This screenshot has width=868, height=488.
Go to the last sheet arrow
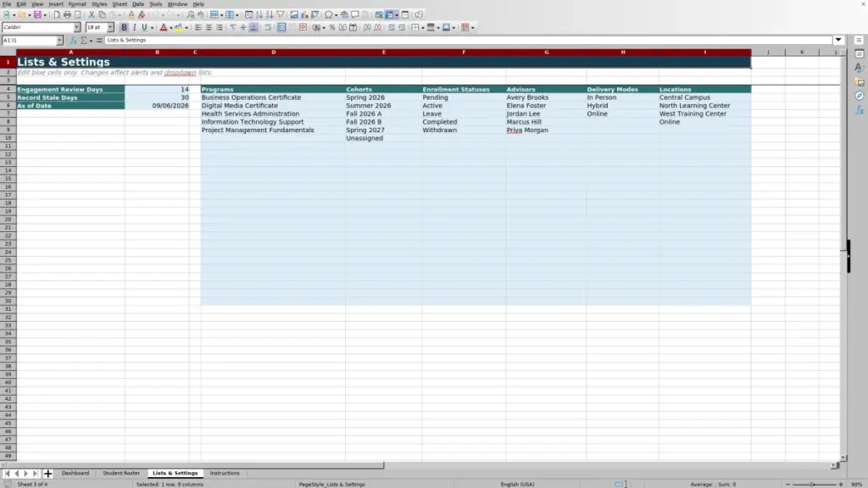(36, 474)
